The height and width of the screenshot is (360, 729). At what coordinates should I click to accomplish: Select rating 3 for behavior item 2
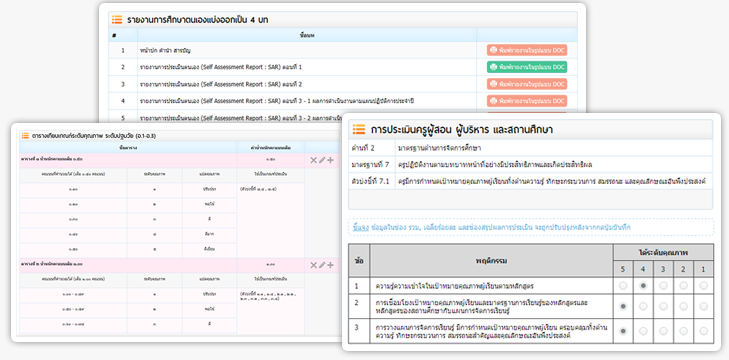663,306
